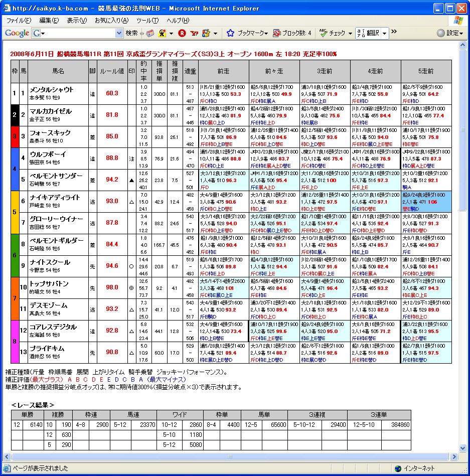Open the 表示(V) menu
This screenshot has height=476, width=470.
(77, 21)
